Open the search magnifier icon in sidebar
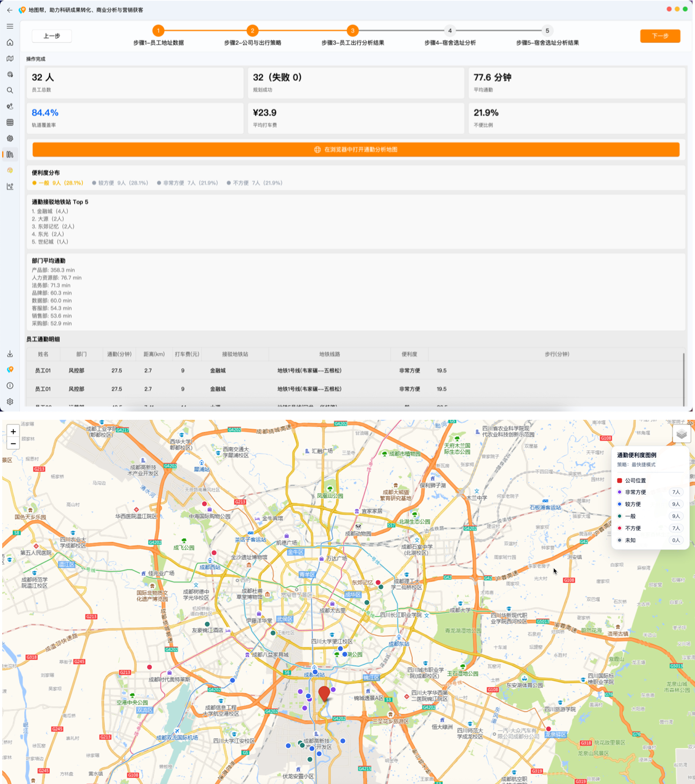 pyautogui.click(x=10, y=90)
